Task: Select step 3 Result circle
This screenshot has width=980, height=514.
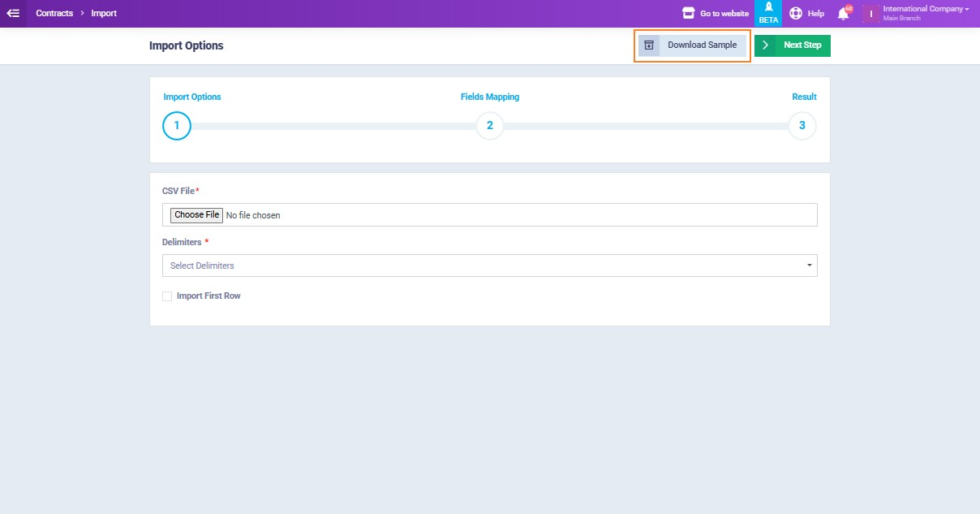Action: tap(802, 126)
